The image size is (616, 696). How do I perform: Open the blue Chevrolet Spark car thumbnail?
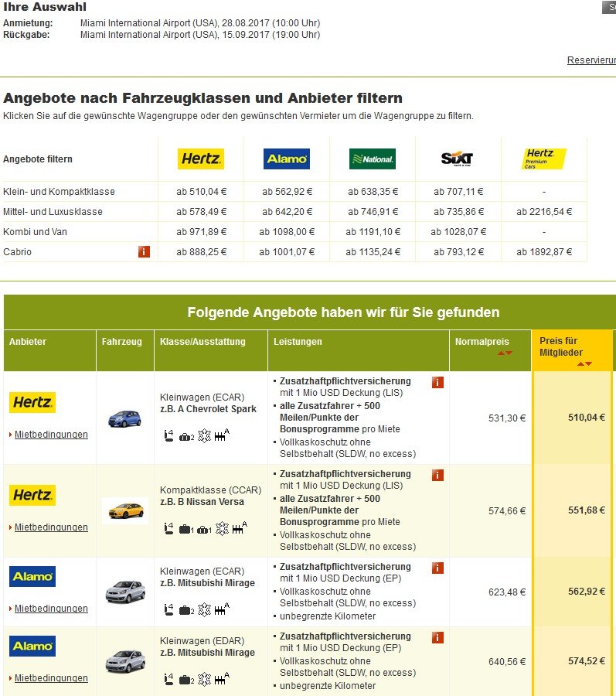(124, 418)
